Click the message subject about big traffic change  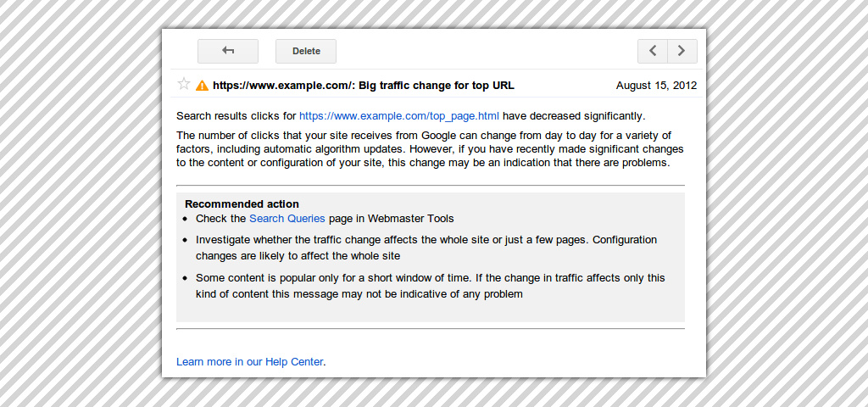coord(363,86)
